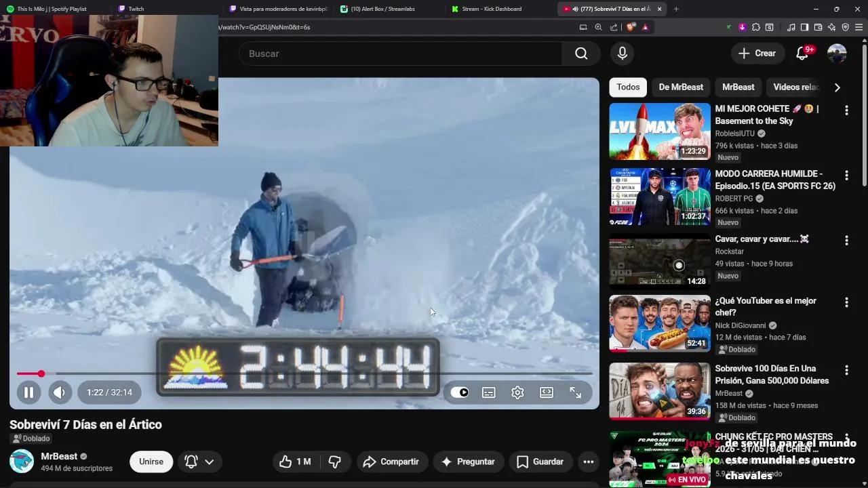Expand subscription notification dropdown chevron
The image size is (868, 488).
pyautogui.click(x=210, y=462)
